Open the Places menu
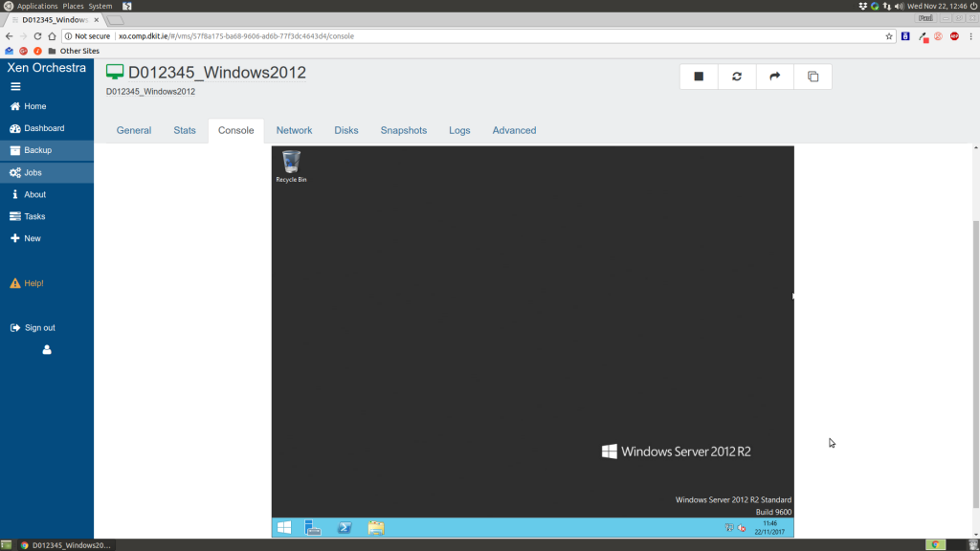Viewport: 980px width, 551px height. pos(73,6)
